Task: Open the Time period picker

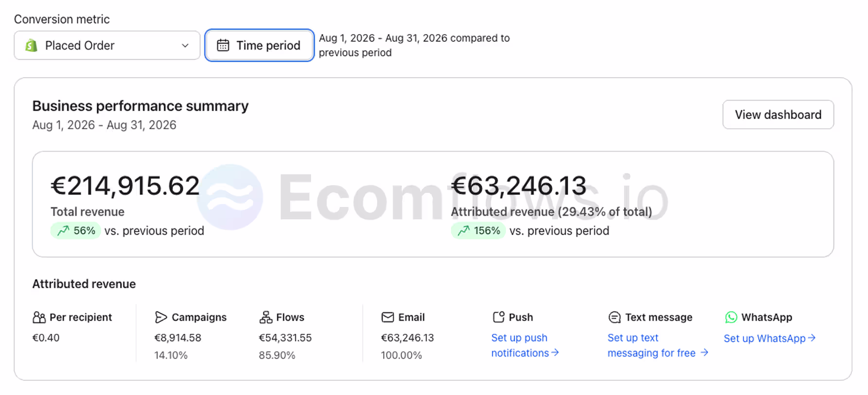Action: [260, 45]
